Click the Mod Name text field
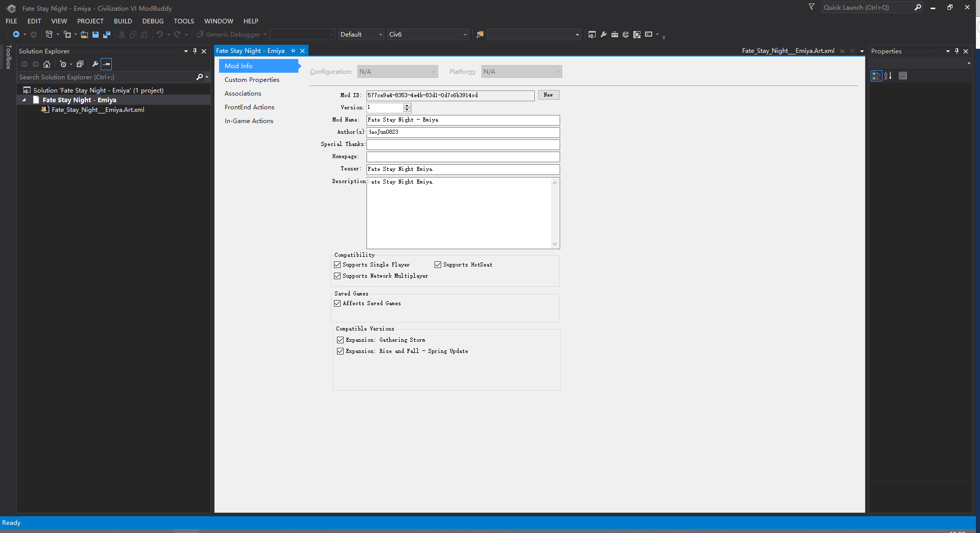Viewport: 980px width, 533px height. point(463,120)
